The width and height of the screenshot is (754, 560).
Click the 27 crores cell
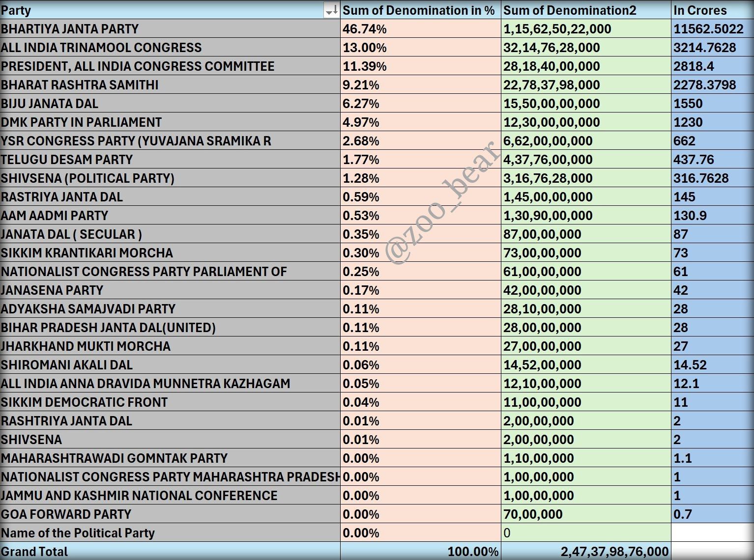coord(713,346)
